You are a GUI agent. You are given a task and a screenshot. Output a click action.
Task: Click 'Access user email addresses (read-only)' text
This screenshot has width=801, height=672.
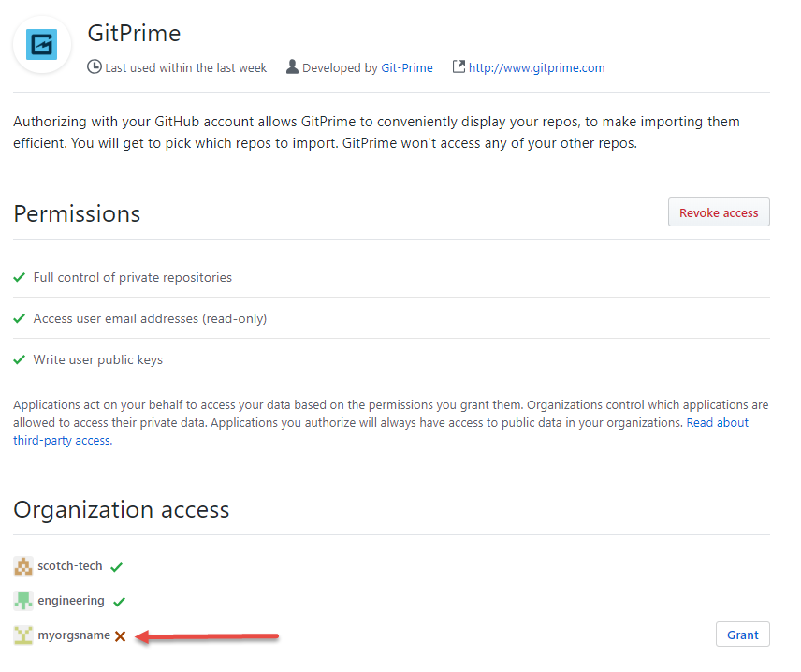tap(150, 319)
